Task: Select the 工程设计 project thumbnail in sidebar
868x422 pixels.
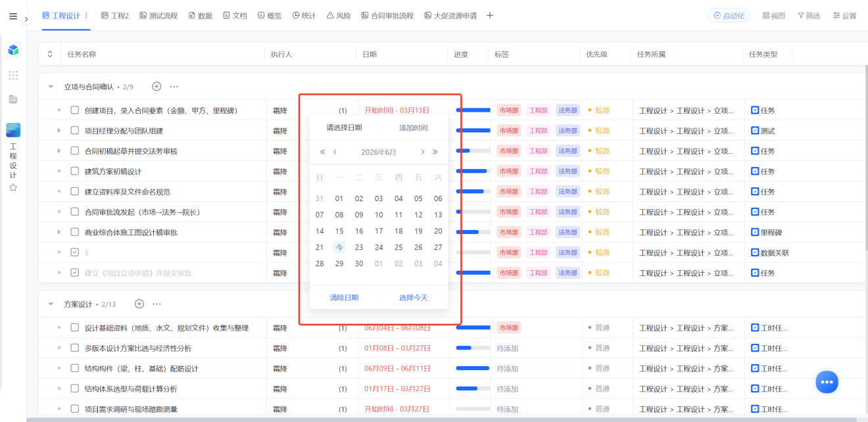Action: 13,130
